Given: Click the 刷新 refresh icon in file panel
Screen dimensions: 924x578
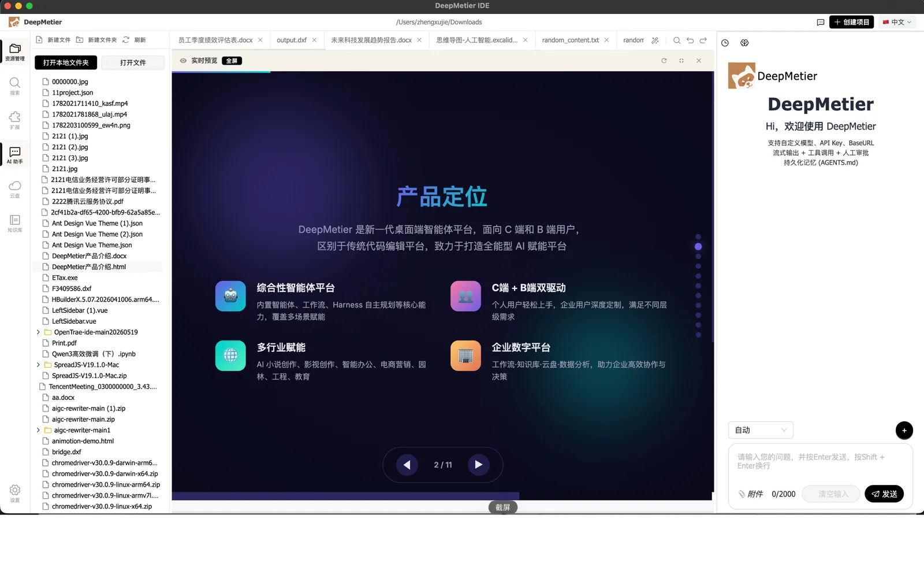Looking at the screenshot, I should click(126, 40).
